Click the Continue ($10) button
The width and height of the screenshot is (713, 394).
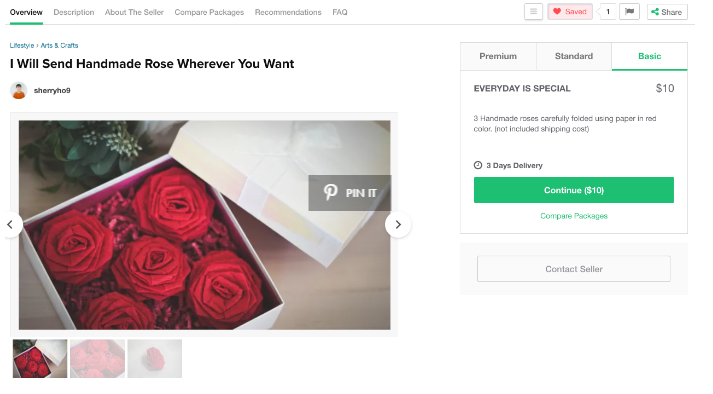574,190
